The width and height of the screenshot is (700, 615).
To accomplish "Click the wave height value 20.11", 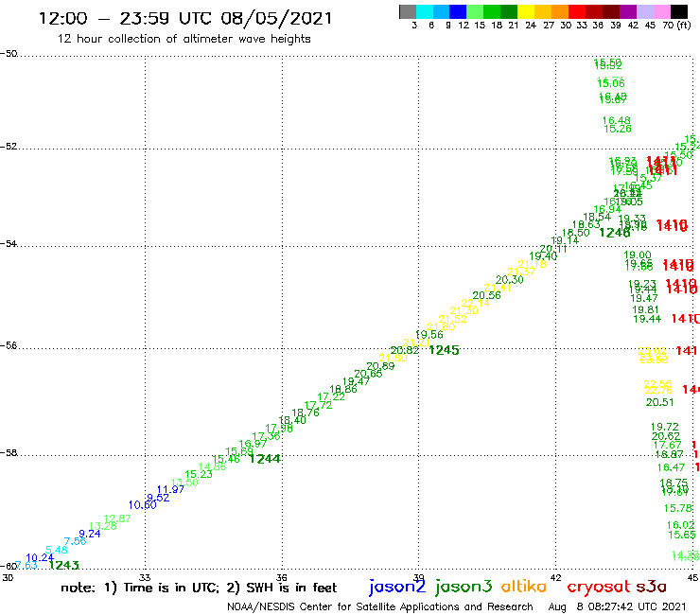I will 553,249.
